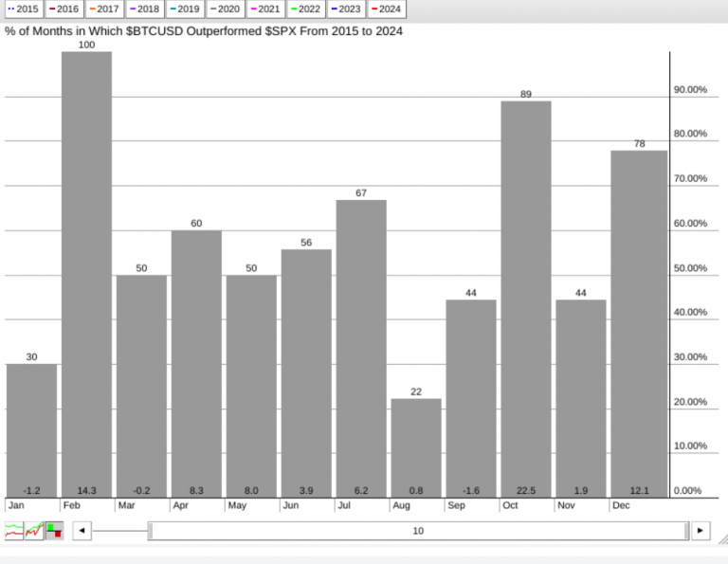
Task: Click the left arrow of the years slider
Action: click(x=82, y=531)
